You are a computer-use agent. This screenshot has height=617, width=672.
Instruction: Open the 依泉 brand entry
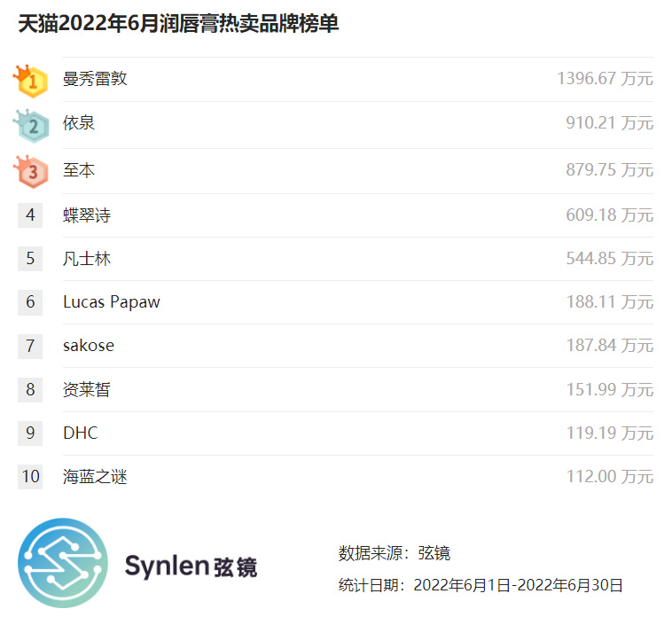[x=79, y=123]
